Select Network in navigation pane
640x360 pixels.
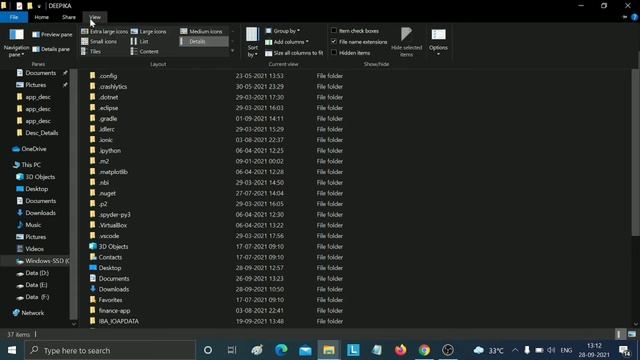(32, 313)
